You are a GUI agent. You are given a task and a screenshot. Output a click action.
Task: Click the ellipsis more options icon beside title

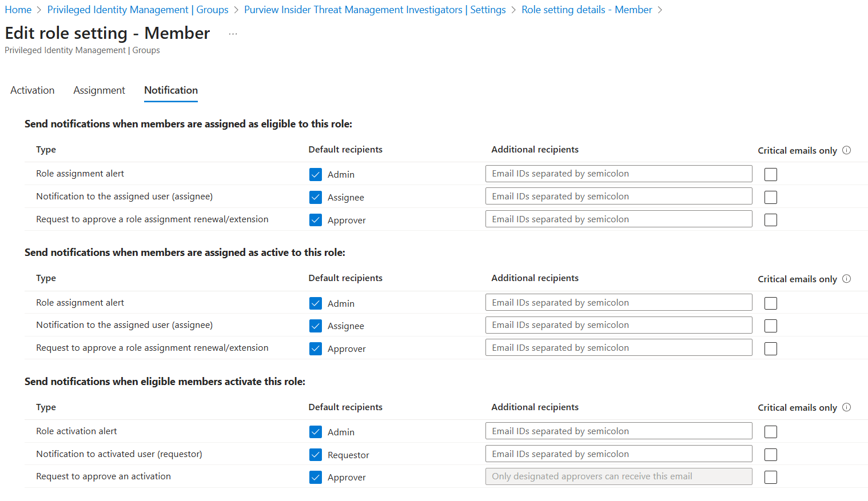[233, 34]
